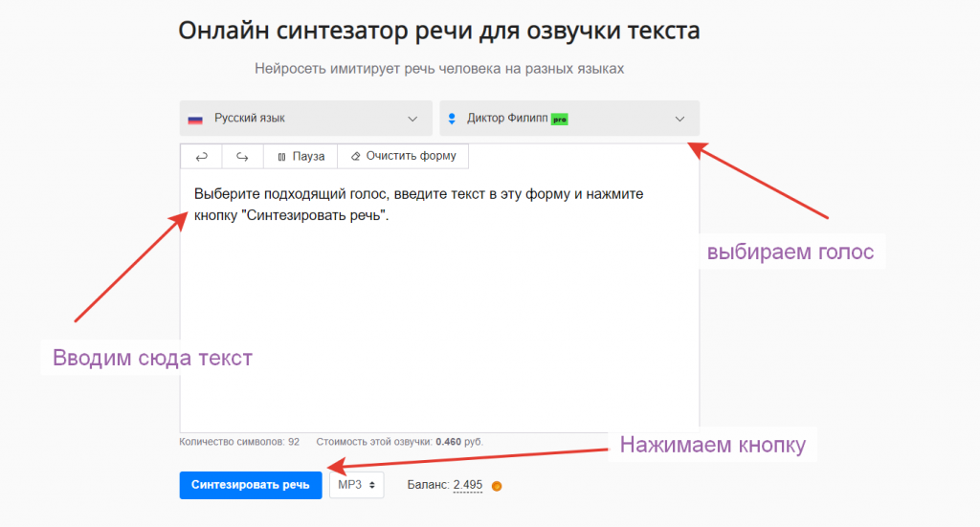Click the cost value 0.460 руб.
This screenshot has height=527, width=980.
point(459,442)
